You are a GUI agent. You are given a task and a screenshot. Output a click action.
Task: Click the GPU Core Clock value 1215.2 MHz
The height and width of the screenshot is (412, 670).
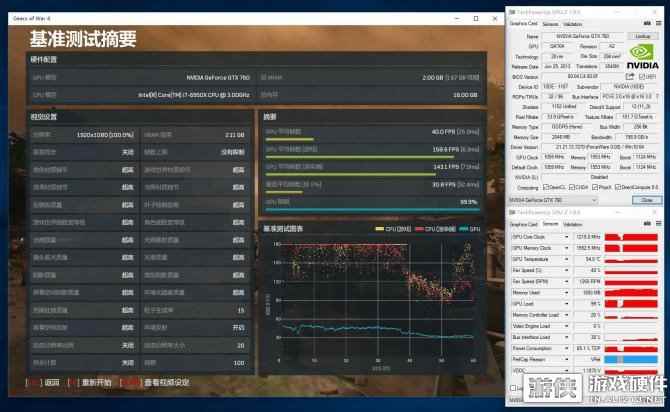tap(586, 237)
